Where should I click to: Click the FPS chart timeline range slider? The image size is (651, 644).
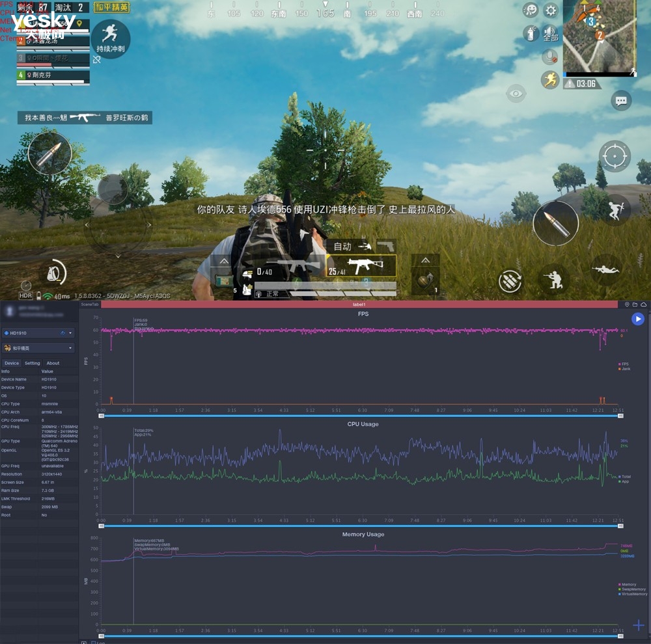(361, 416)
